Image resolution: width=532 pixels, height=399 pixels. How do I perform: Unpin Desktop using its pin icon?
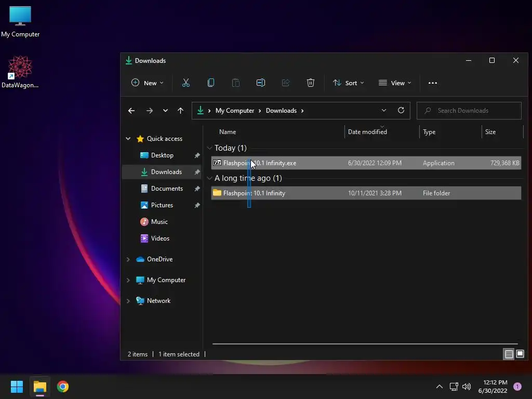click(x=197, y=155)
